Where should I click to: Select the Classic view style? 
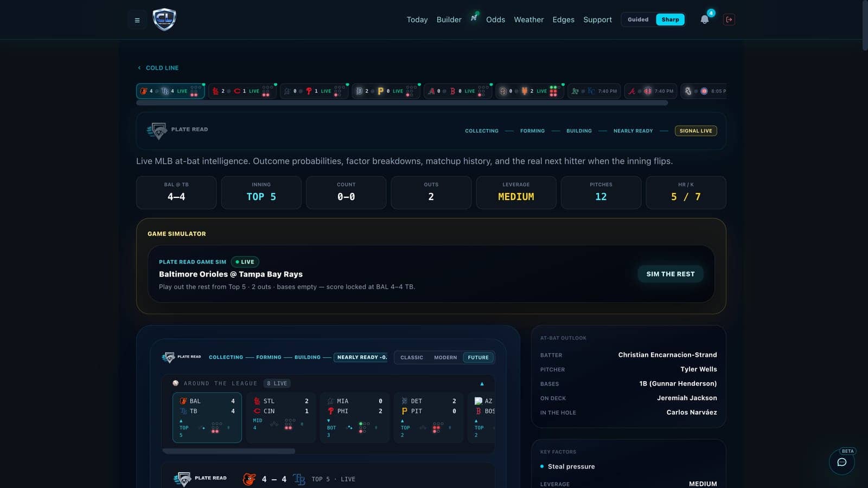412,357
